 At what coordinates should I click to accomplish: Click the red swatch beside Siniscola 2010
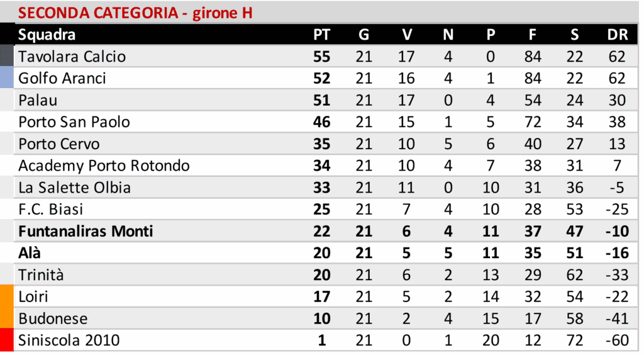point(7,340)
